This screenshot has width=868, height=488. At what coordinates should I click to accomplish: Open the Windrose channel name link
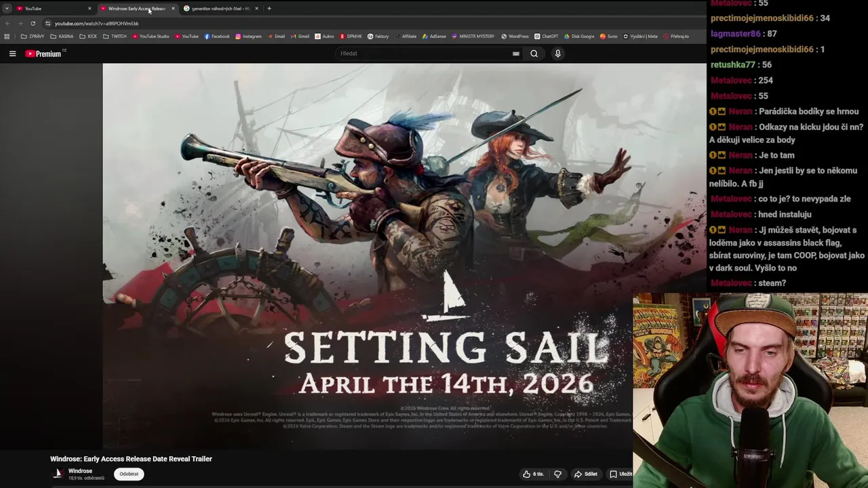click(x=80, y=470)
